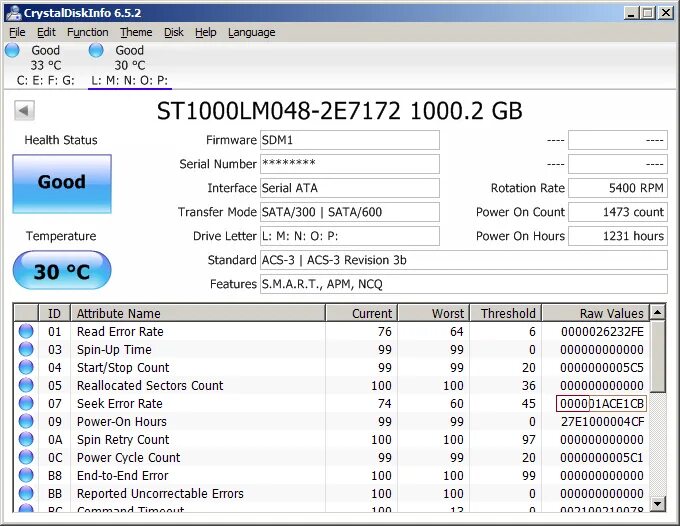Sort by the Attribute Name column header
This screenshot has height=526, width=680.
click(x=198, y=313)
